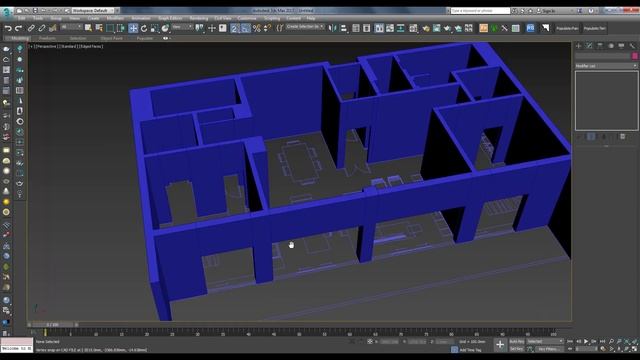Choose Rectangular Selection Region tool
This screenshot has height=360, width=640.
click(110, 28)
